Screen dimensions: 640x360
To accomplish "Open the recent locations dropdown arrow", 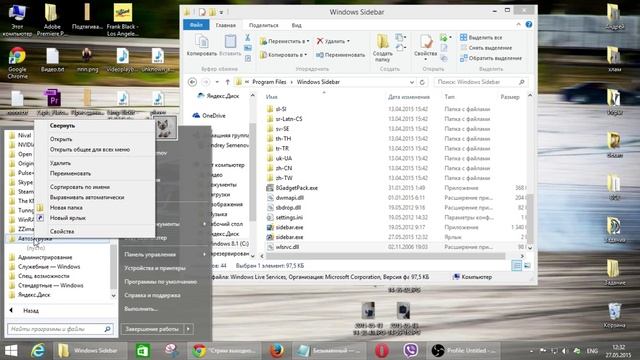I will (x=217, y=82).
